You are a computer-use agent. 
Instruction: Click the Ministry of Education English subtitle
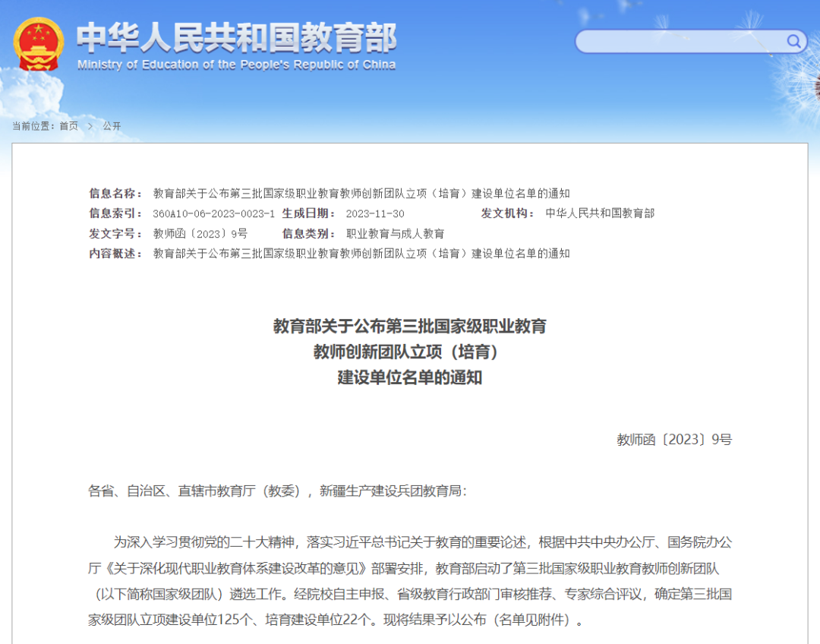pos(236,65)
